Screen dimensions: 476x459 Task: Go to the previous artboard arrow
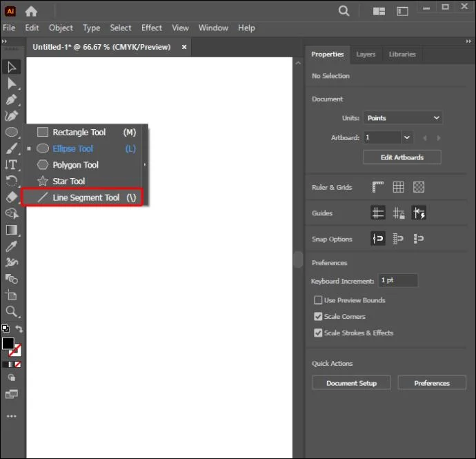pyautogui.click(x=425, y=138)
